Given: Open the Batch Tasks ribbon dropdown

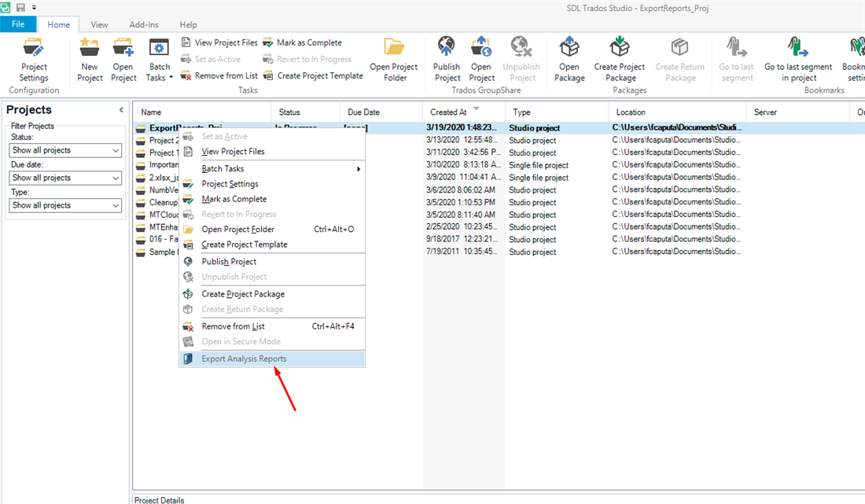Looking at the screenshot, I should [159, 60].
